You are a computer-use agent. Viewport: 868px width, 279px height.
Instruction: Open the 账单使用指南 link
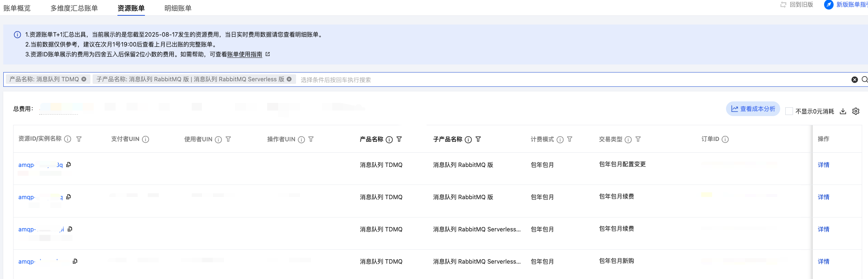[x=244, y=54]
